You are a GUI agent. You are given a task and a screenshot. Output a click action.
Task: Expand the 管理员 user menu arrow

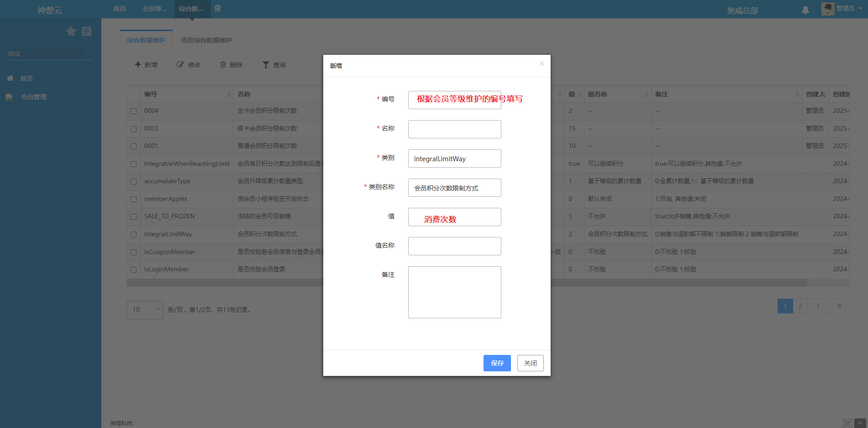pyautogui.click(x=861, y=8)
